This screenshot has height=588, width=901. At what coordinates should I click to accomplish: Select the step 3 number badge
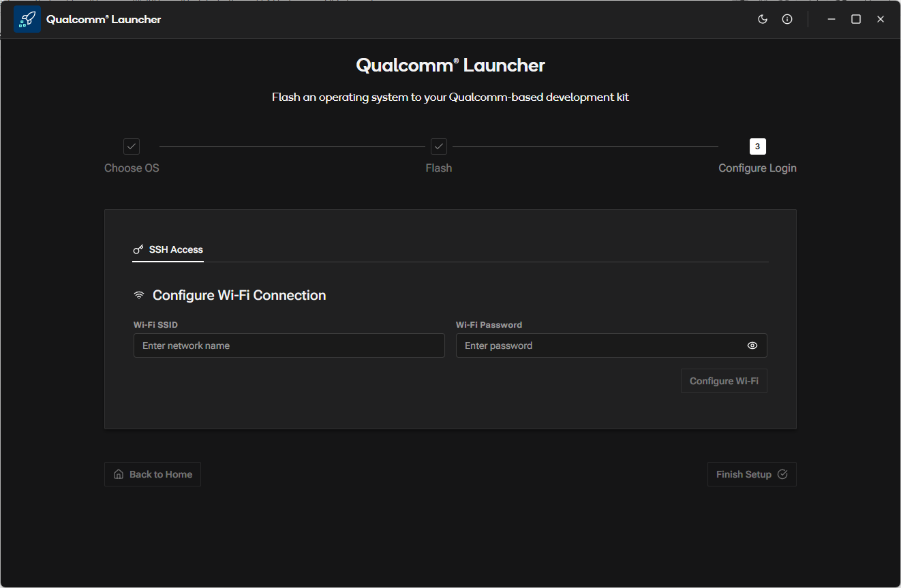click(x=757, y=146)
